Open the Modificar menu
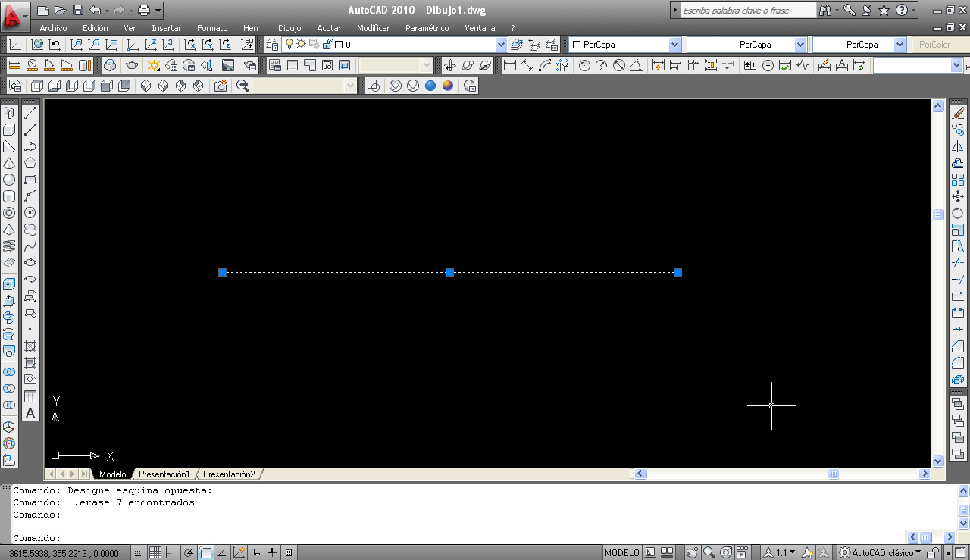Viewport: 970px width, 560px height. tap(373, 28)
